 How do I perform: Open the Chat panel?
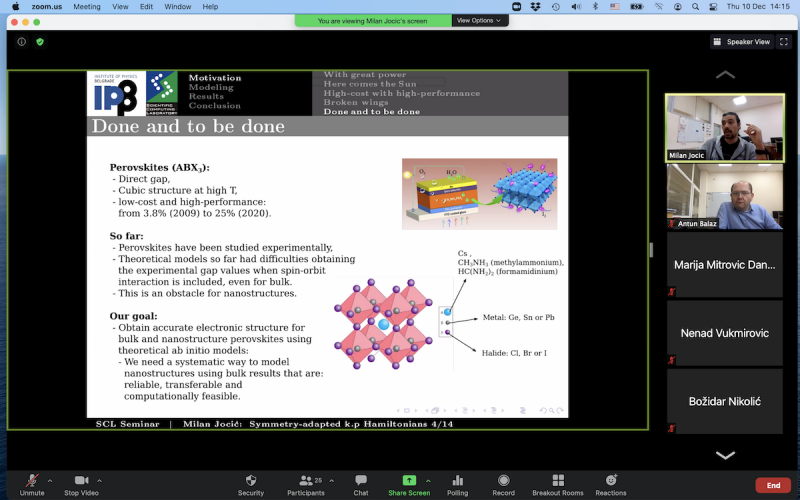click(361, 485)
